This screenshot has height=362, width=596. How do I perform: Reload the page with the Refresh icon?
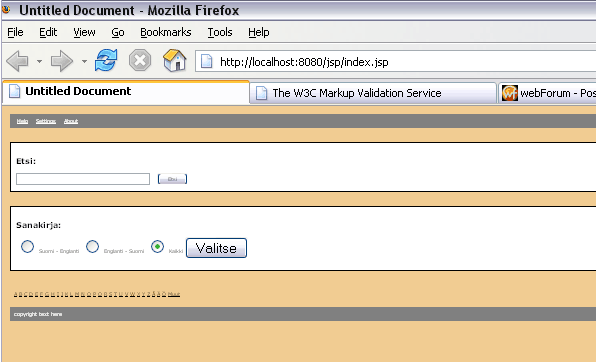tap(106, 60)
